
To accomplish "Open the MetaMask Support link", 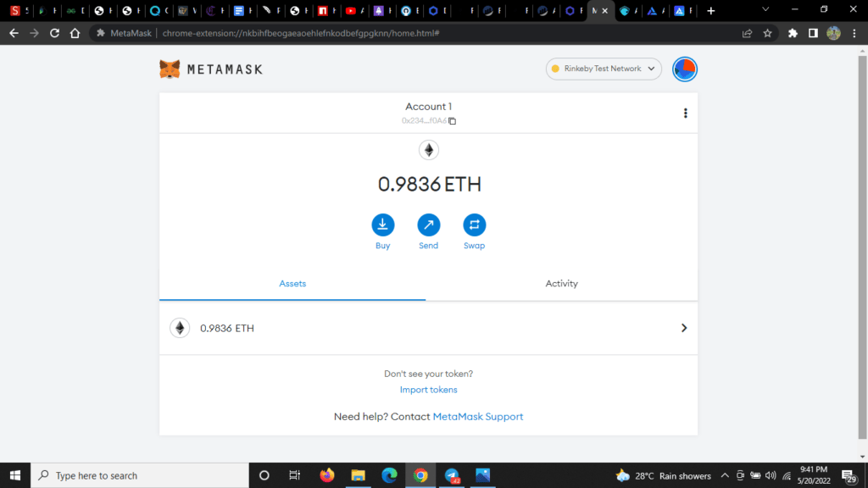I will 478,417.
